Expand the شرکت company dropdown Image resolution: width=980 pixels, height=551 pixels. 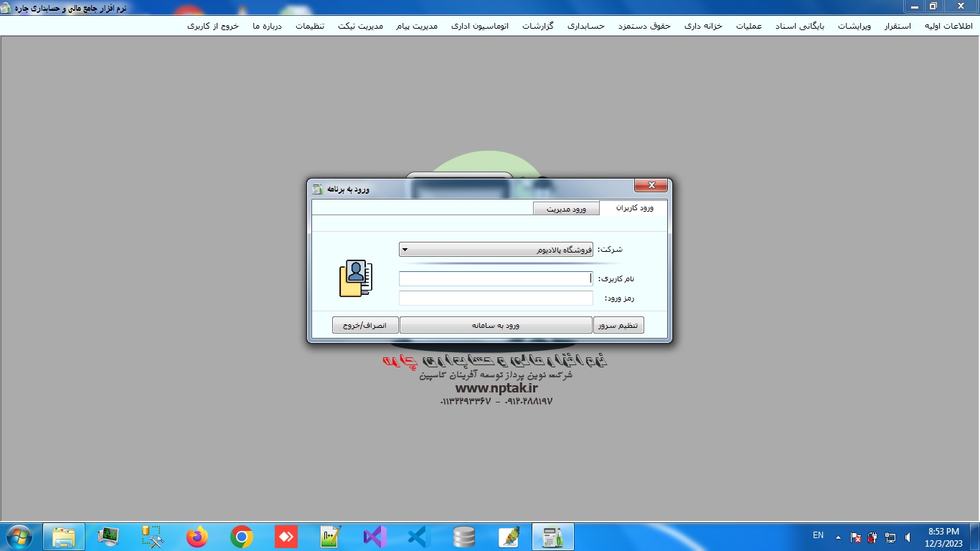point(405,250)
